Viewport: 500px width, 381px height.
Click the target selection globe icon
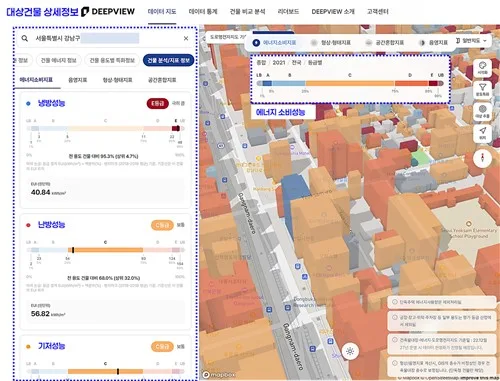(x=482, y=111)
